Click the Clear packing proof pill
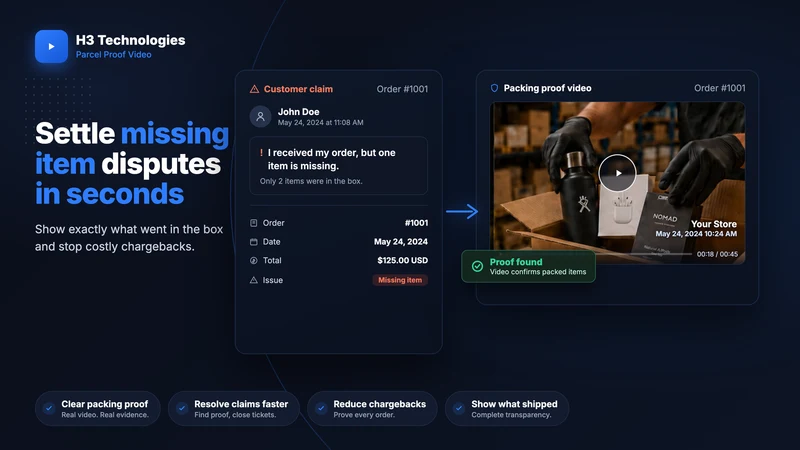This screenshot has width=800, height=450. pos(97,408)
